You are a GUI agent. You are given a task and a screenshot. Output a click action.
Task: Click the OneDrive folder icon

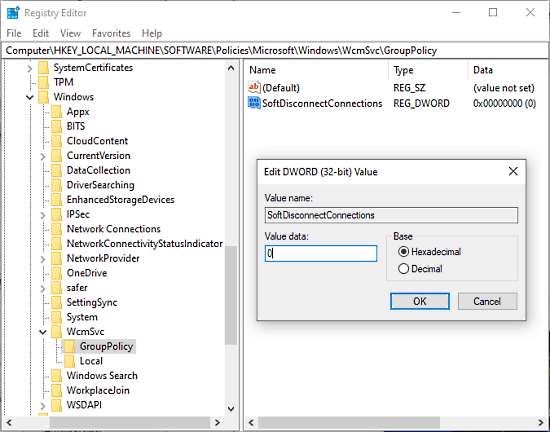[x=56, y=273]
